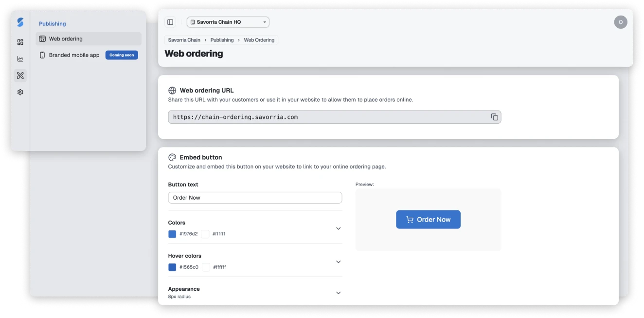644x318 pixels.
Task: Click the design tools icon in sidebar
Action: tap(20, 75)
